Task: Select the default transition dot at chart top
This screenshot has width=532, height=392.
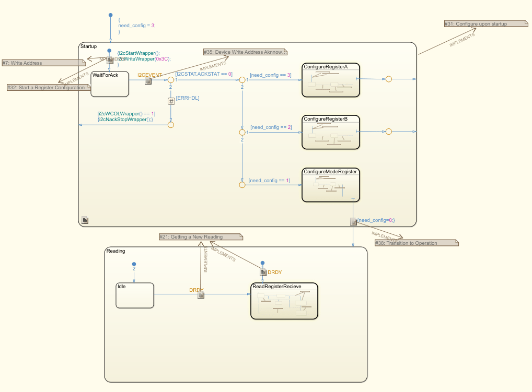Action: tap(110, 15)
